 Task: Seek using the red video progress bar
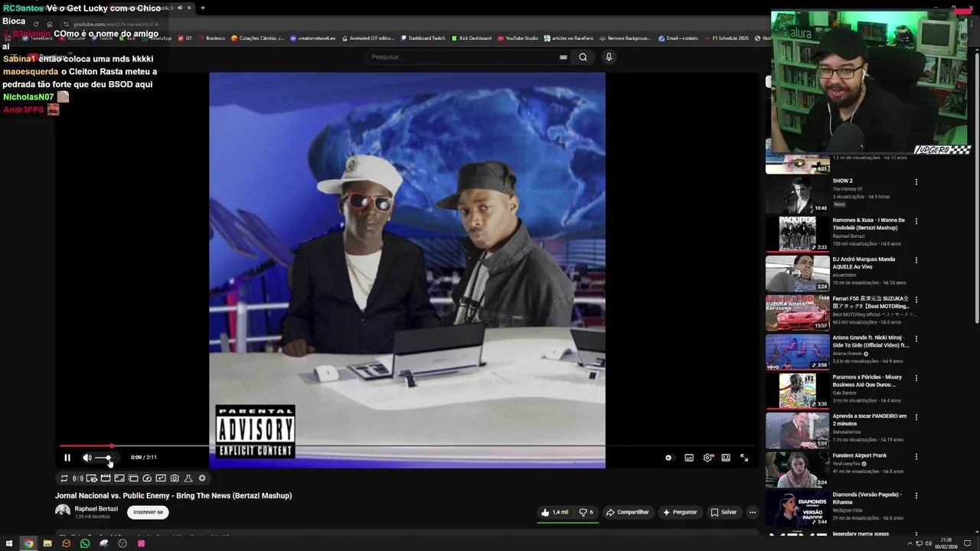[406, 445]
